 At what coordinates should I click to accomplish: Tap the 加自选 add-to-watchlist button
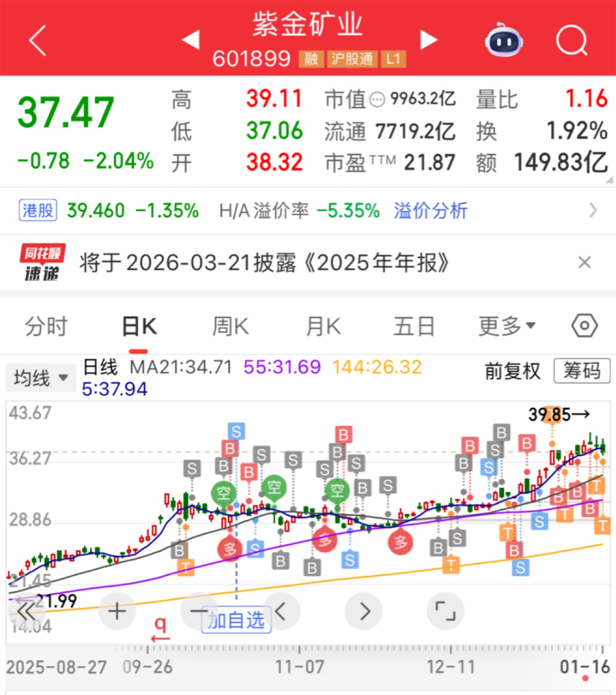236,621
